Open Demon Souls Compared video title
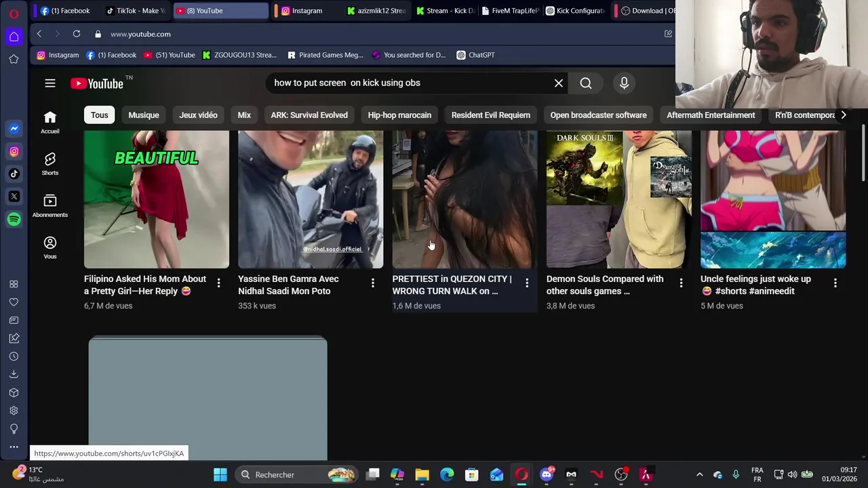Viewport: 868px width, 488px height. pyautogui.click(x=605, y=285)
